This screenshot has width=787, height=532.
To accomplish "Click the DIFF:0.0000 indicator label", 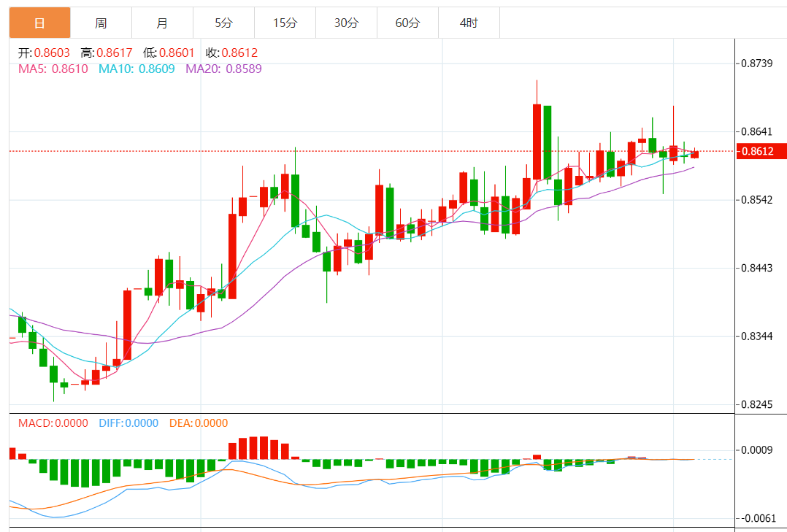I will tap(128, 423).
